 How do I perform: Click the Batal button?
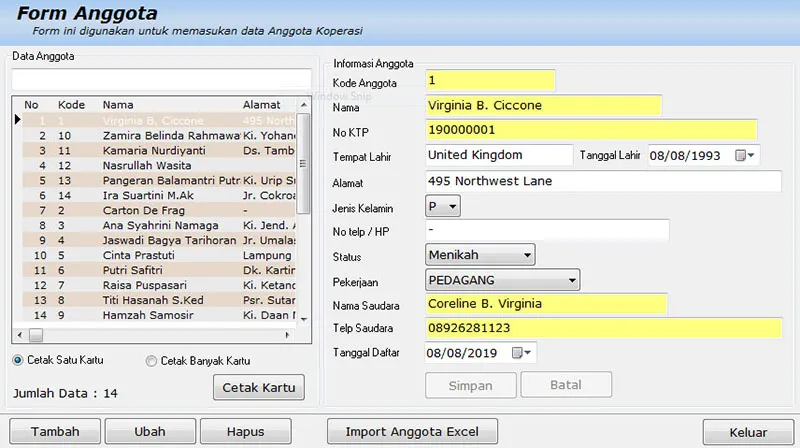[566, 385]
